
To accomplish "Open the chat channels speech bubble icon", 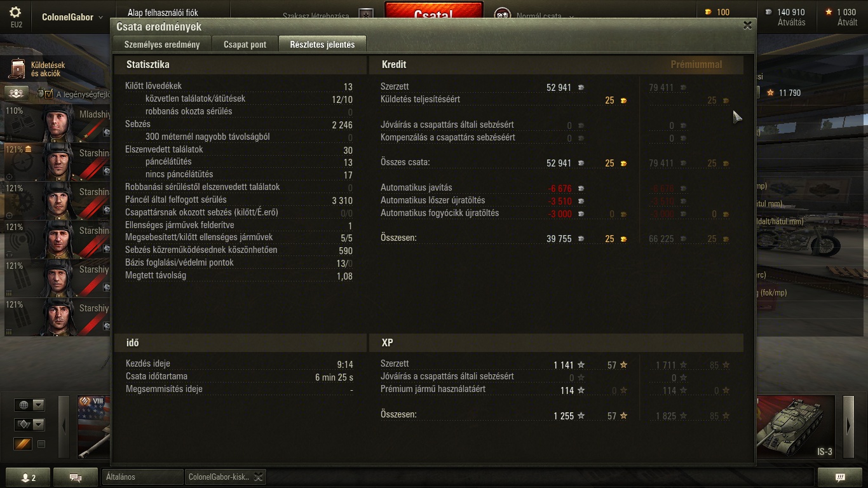I will [76, 477].
